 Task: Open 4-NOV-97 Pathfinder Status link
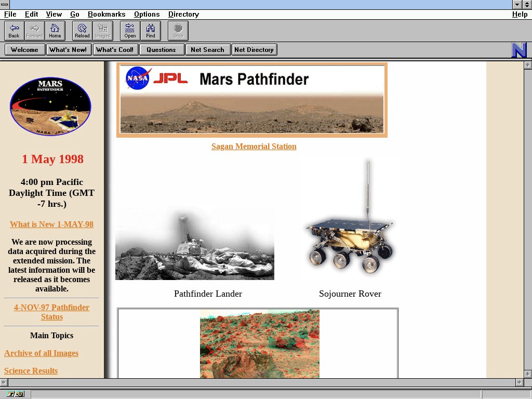coord(51,312)
